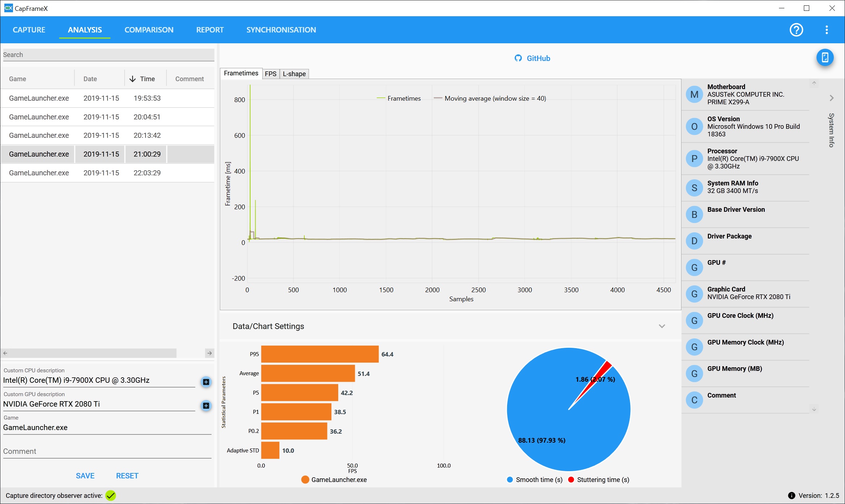Click the Motherboard M circle icon

coord(694,95)
